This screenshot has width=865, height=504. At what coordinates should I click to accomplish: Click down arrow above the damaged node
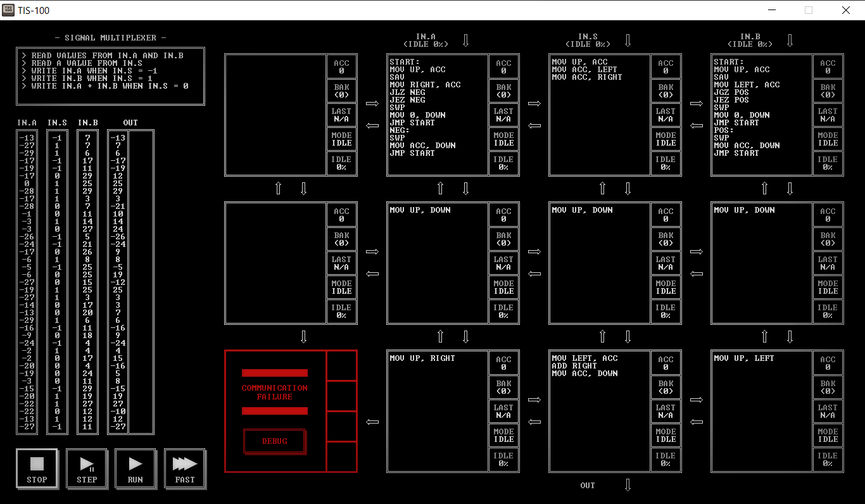[x=303, y=337]
